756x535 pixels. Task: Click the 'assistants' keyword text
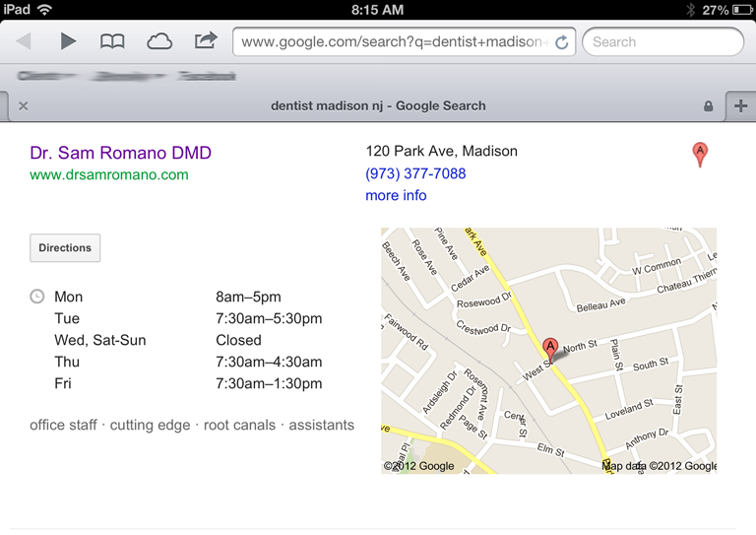coord(322,425)
